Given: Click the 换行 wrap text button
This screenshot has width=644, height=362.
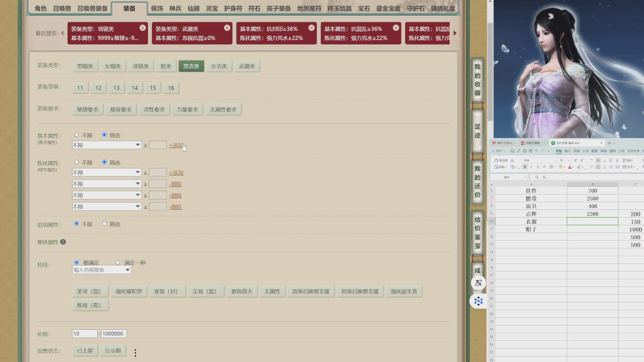Looking at the screenshot, I should tap(628, 160).
